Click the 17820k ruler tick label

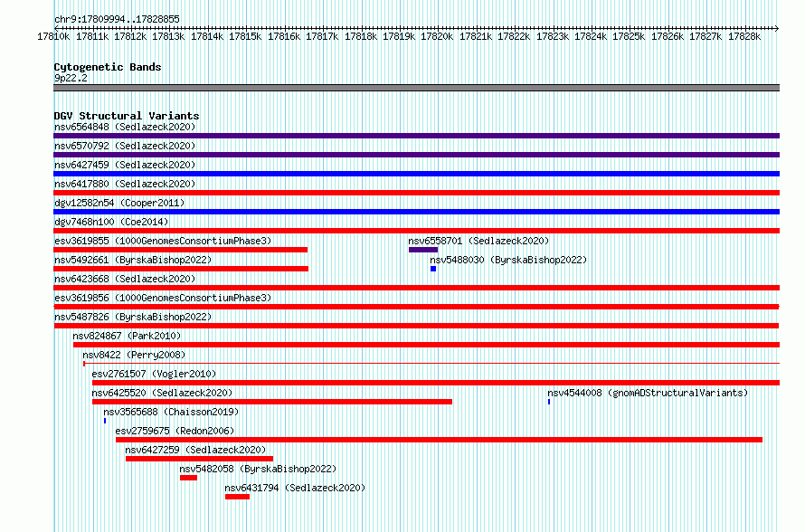coord(437,36)
